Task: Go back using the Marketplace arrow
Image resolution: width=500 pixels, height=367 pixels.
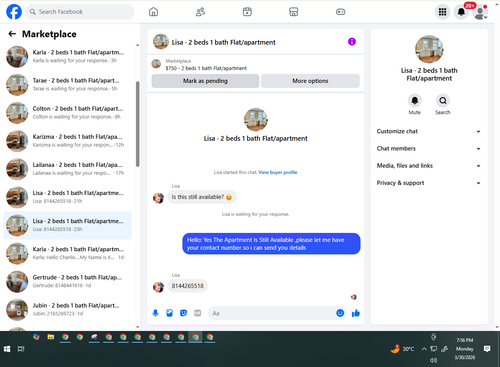Action: [x=12, y=34]
